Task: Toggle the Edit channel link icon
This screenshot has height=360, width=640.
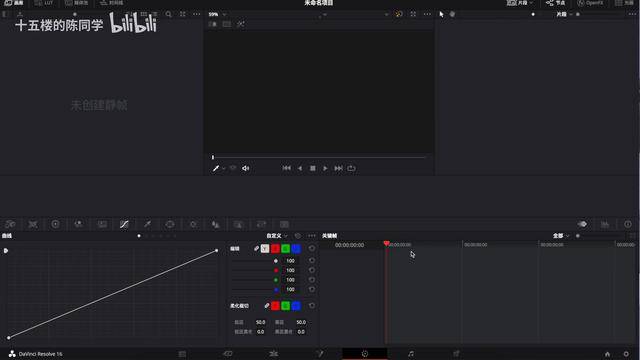Action: pos(256,248)
